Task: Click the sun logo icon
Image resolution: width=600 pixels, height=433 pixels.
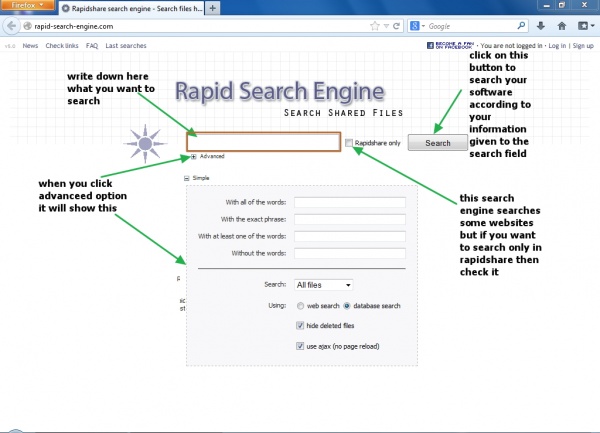Action: click(145, 144)
